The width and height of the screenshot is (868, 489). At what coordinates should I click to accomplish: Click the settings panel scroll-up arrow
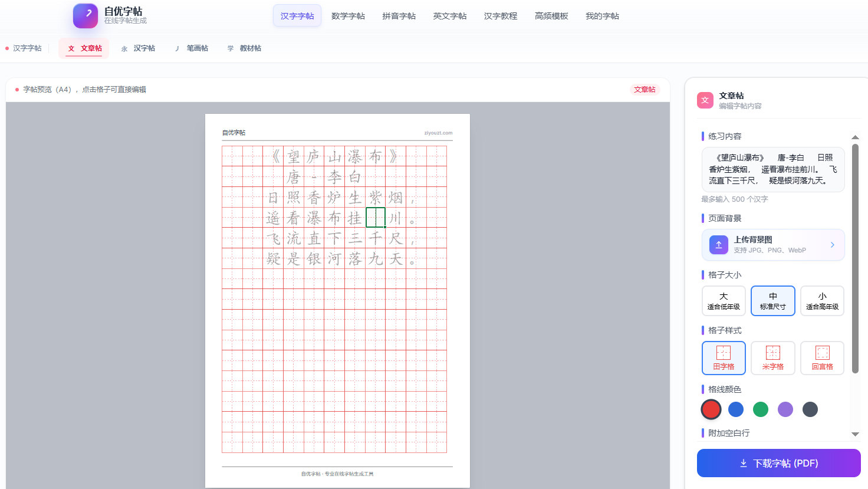click(x=855, y=137)
